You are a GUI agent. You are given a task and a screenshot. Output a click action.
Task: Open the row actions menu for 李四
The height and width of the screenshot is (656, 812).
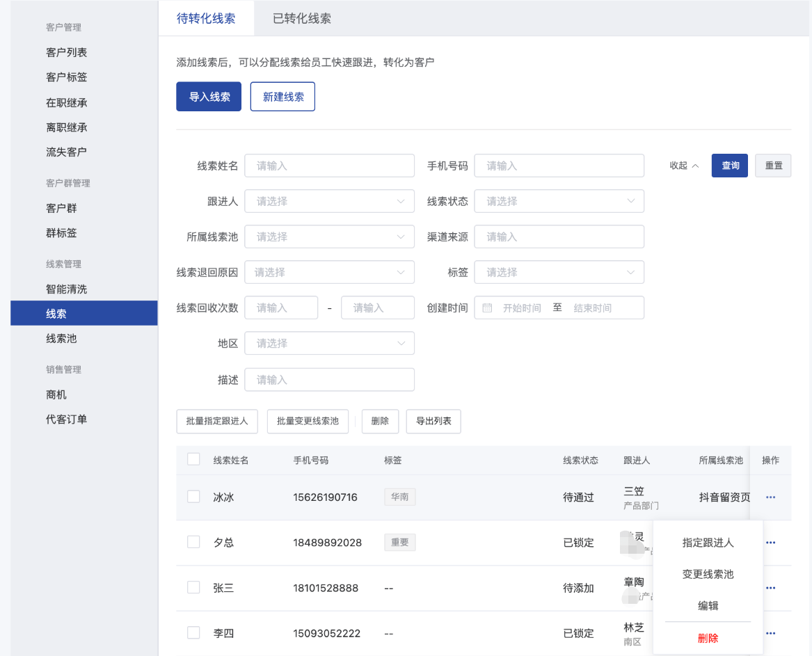770,633
